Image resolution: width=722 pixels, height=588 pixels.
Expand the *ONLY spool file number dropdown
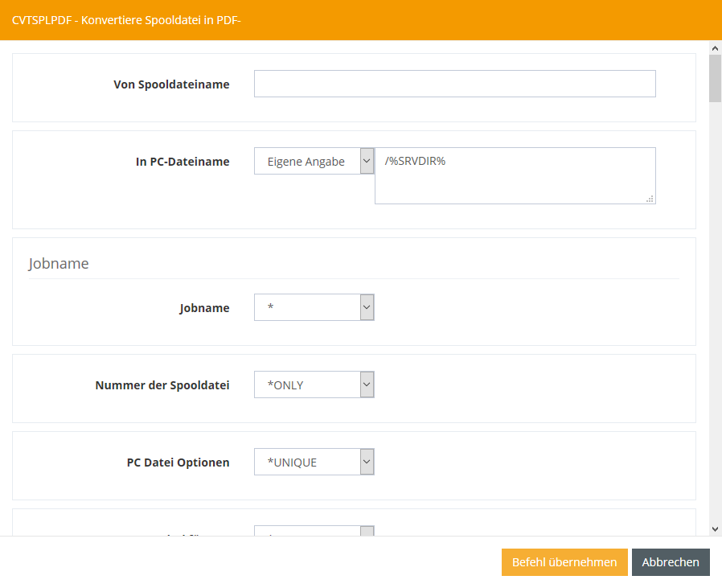pyautogui.click(x=306, y=384)
